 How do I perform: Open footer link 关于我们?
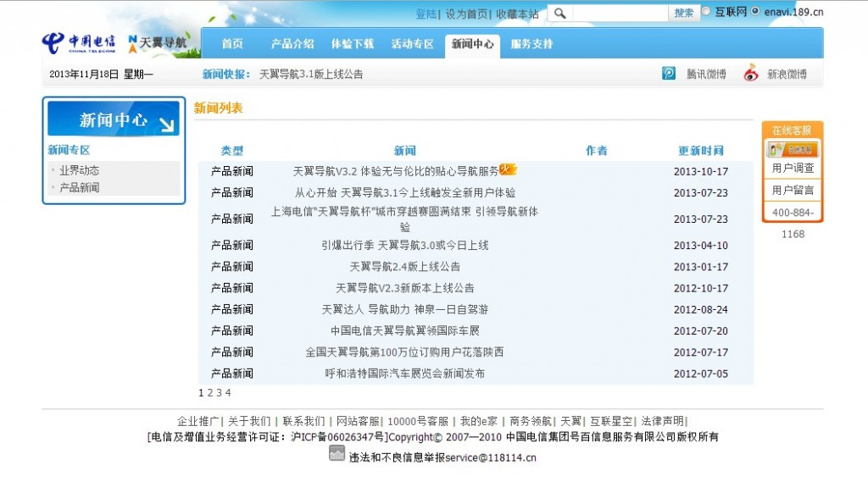pyautogui.click(x=249, y=422)
